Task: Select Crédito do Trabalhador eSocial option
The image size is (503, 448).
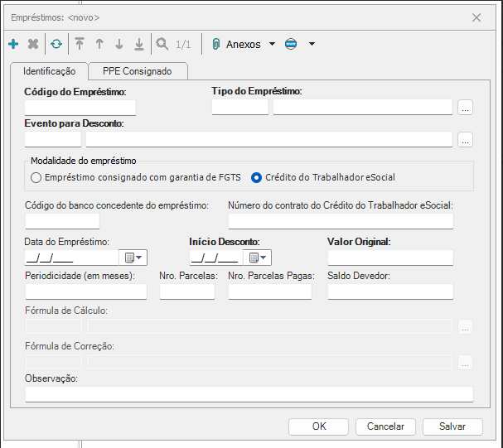Action: (257, 176)
